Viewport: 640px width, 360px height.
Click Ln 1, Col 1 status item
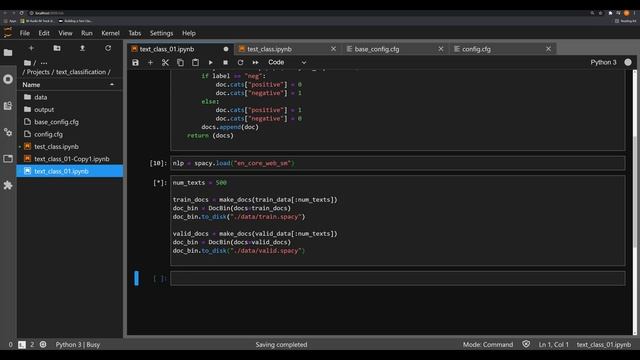tap(553, 344)
